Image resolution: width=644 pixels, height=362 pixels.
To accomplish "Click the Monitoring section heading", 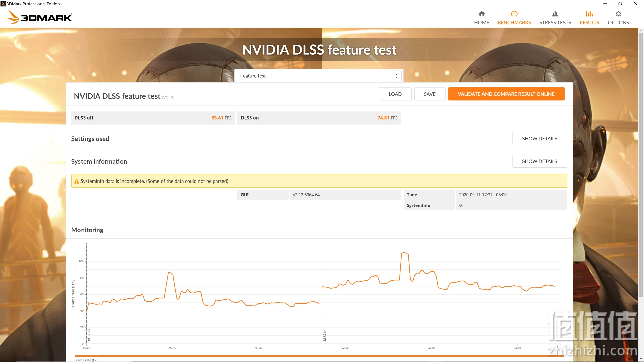I will [87, 230].
